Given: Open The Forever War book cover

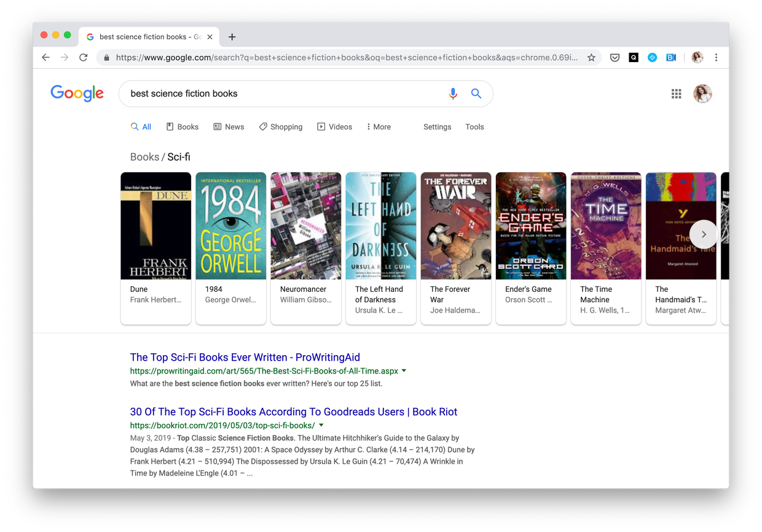Looking at the screenshot, I should coord(456,226).
